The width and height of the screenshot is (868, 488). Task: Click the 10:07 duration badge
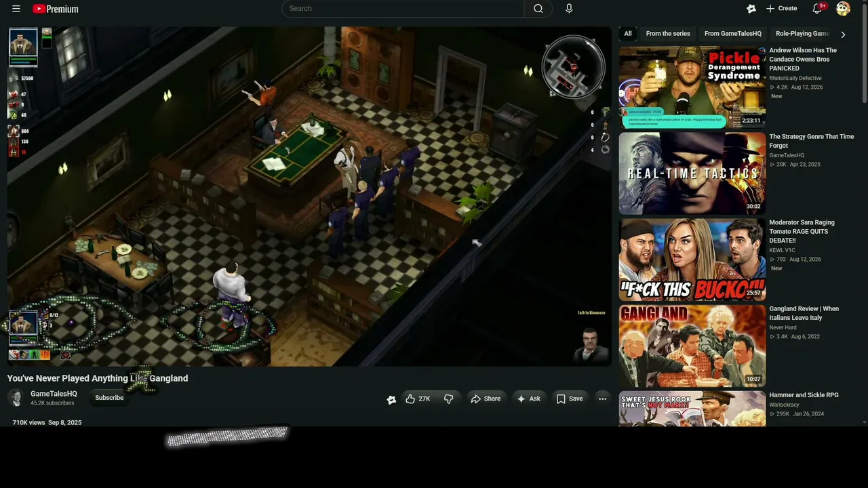coord(753,380)
